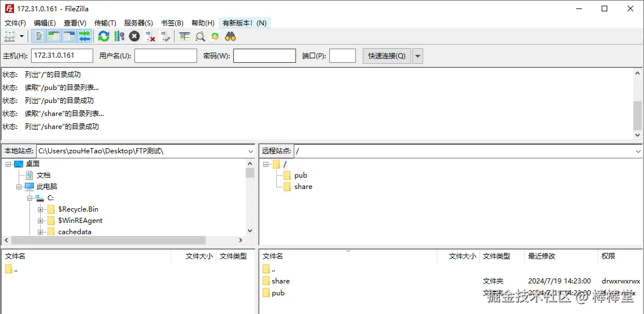Toggle message log display
The width and height of the screenshot is (644, 314).
[39, 37]
